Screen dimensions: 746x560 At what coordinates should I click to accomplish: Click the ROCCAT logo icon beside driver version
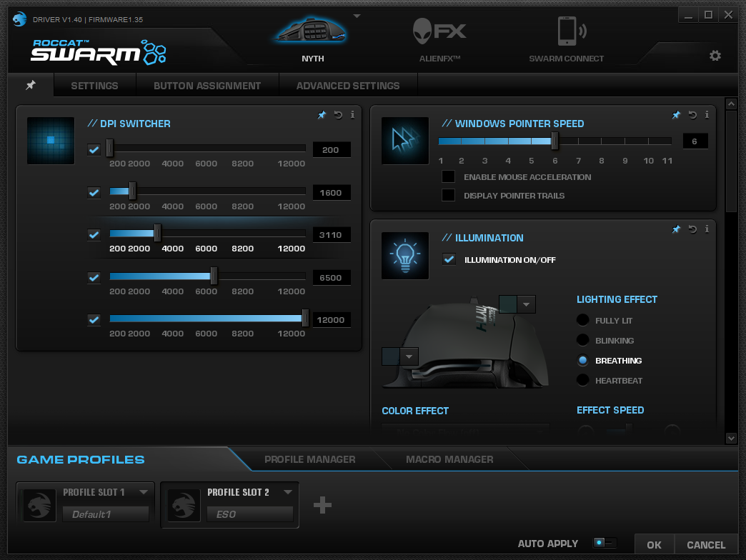19,19
